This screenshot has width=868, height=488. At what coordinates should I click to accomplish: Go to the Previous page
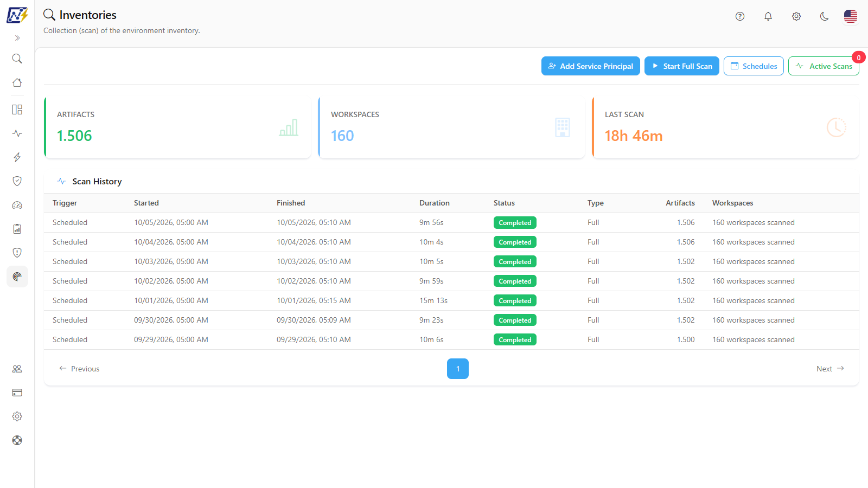click(x=79, y=369)
